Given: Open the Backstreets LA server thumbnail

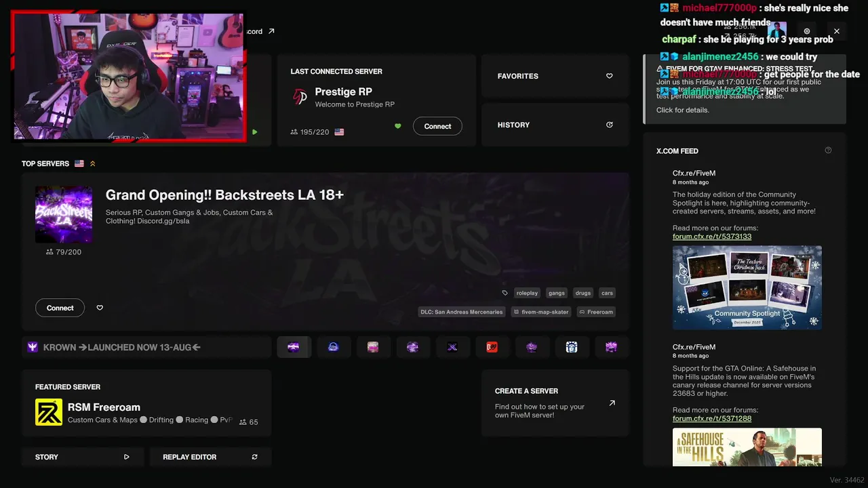Looking at the screenshot, I should (x=64, y=214).
